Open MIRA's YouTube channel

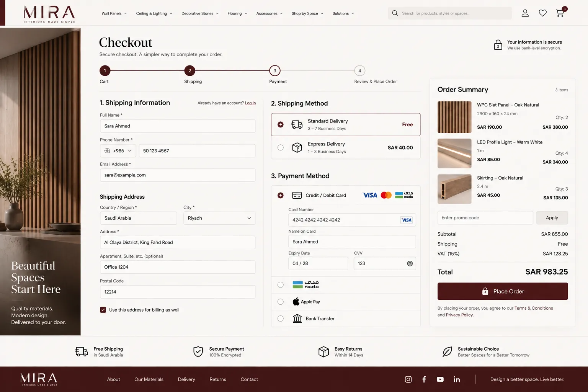[440, 379]
